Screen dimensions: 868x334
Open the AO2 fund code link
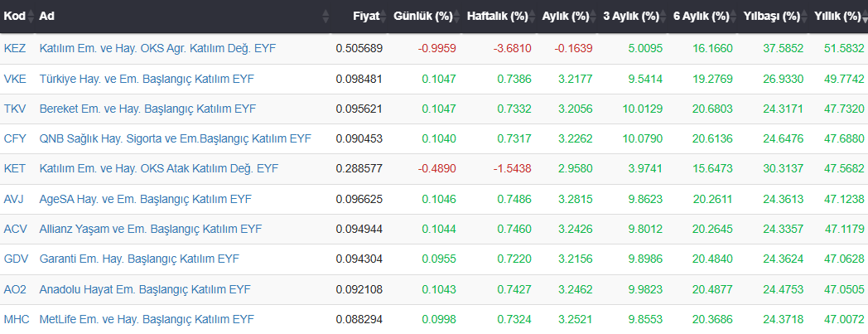pyautogui.click(x=15, y=288)
